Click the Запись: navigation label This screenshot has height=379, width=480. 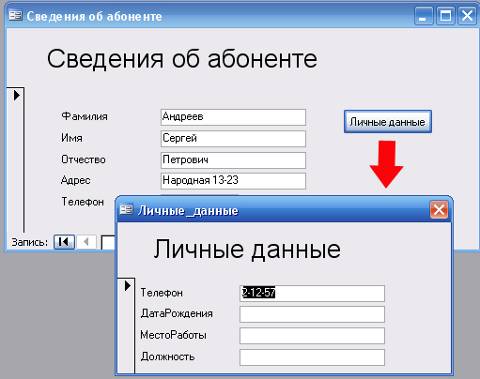click(x=30, y=242)
